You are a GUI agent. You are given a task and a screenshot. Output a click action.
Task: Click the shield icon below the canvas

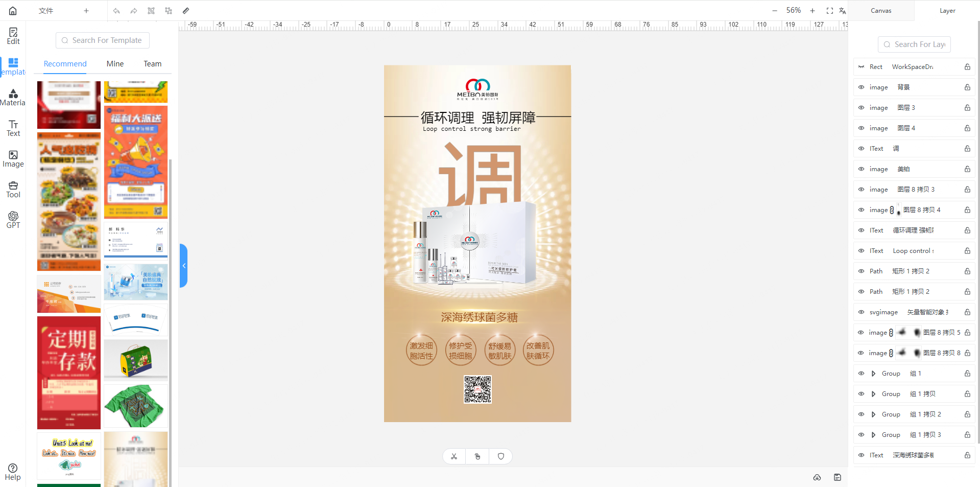click(501, 456)
